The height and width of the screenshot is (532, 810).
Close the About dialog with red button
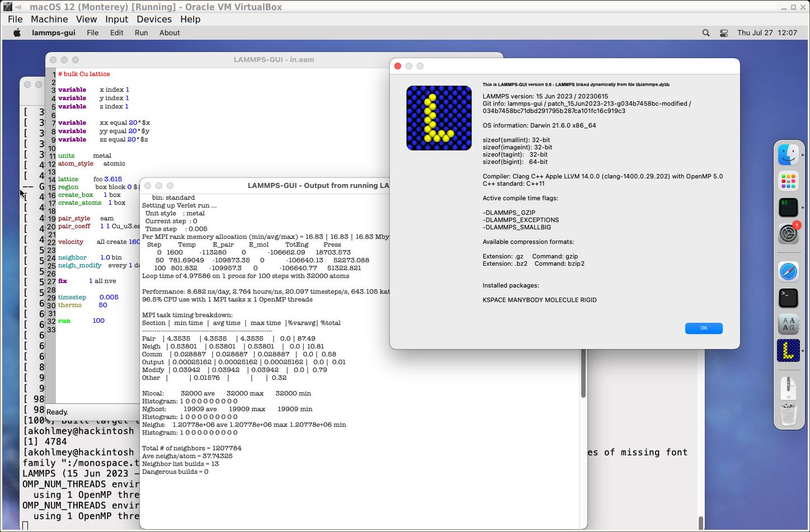click(398, 66)
